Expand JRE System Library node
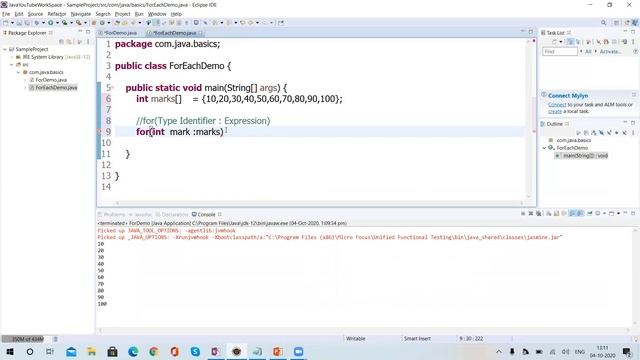The height and width of the screenshot is (360, 640). coord(12,57)
